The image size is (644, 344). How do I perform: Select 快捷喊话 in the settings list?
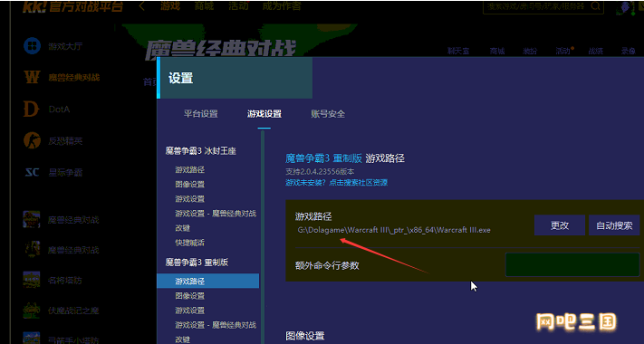(189, 243)
